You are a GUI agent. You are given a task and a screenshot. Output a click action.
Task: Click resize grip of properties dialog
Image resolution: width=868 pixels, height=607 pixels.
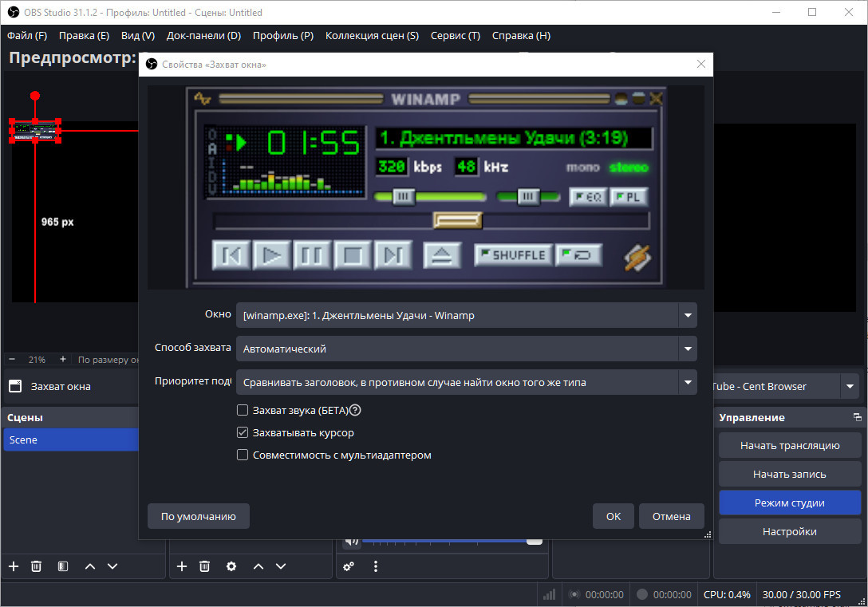[x=707, y=534]
